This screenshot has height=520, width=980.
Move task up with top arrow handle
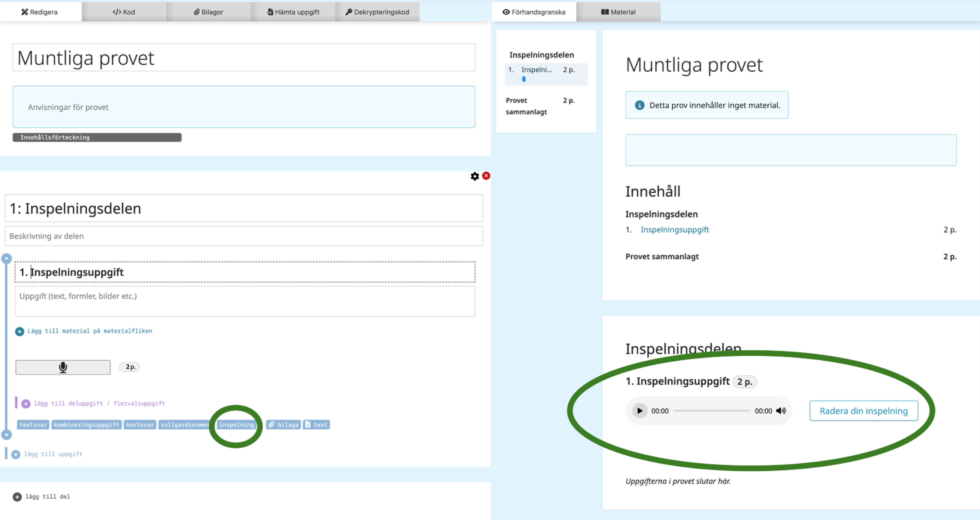click(x=6, y=259)
